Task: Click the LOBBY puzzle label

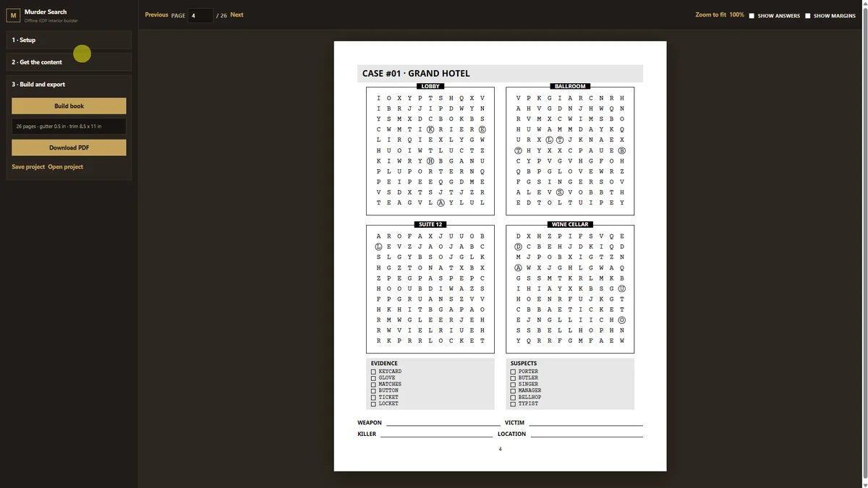Action: pos(430,86)
